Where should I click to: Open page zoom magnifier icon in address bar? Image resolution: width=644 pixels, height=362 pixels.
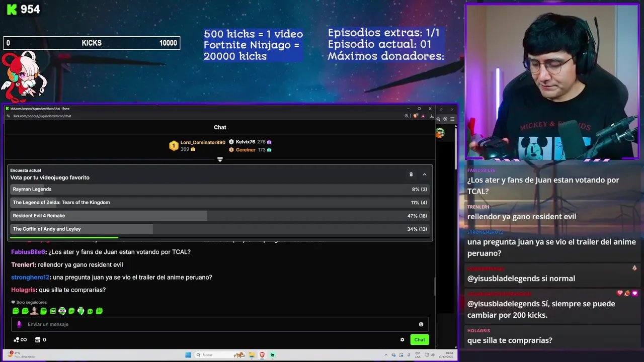tap(407, 116)
